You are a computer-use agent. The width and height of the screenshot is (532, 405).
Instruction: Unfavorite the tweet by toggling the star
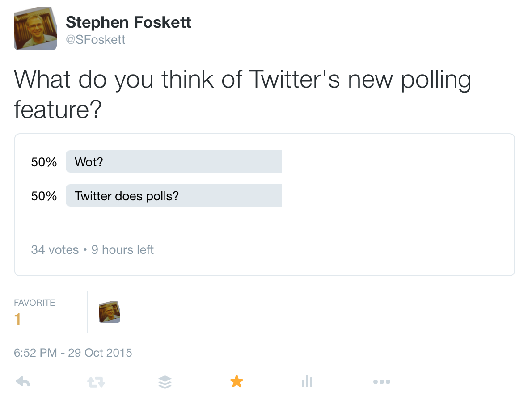point(236,381)
